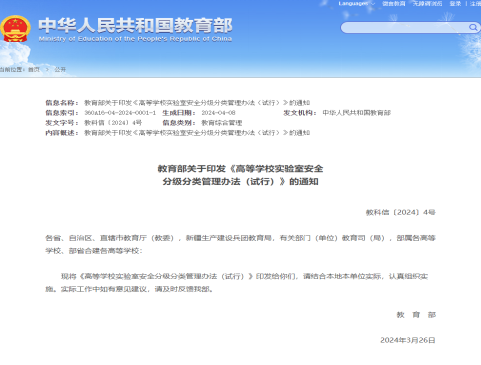Click the magnifier search icon

point(473,27)
